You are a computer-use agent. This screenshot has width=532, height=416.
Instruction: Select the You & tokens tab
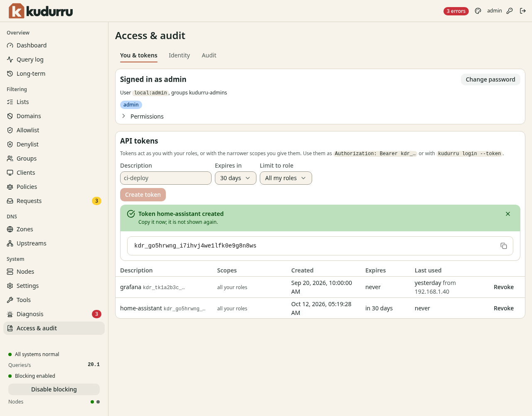[x=139, y=55]
